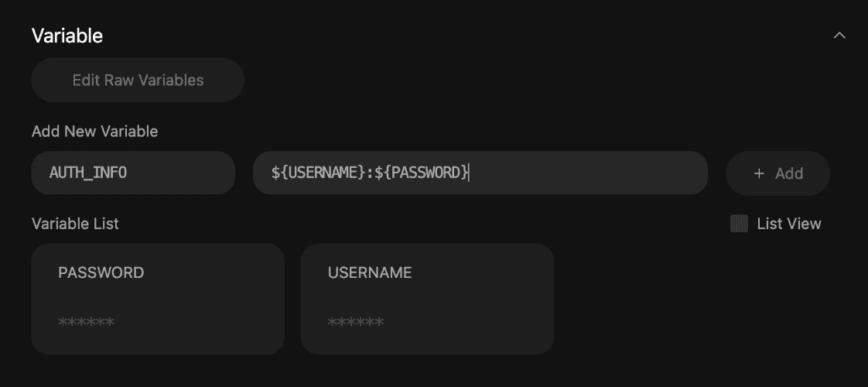Image resolution: width=868 pixels, height=387 pixels.
Task: Click the plus icon beside Add
Action: pyautogui.click(x=759, y=174)
